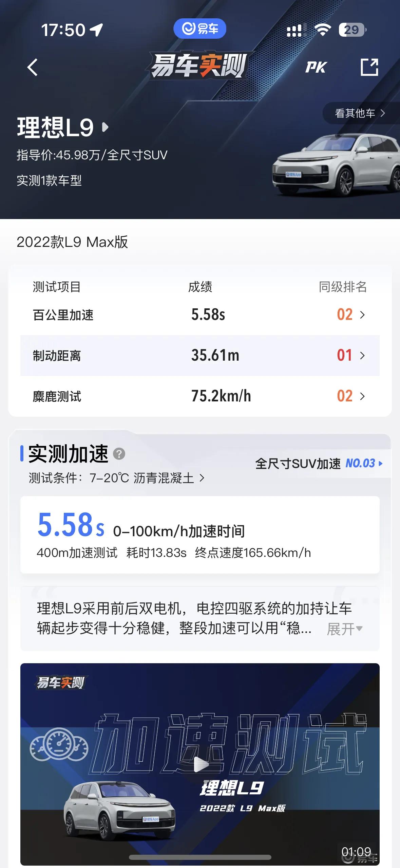Screen dimensions: 400x868
Task: Open ranking arrow for 麋鹿测试 row
Action: click(x=362, y=396)
